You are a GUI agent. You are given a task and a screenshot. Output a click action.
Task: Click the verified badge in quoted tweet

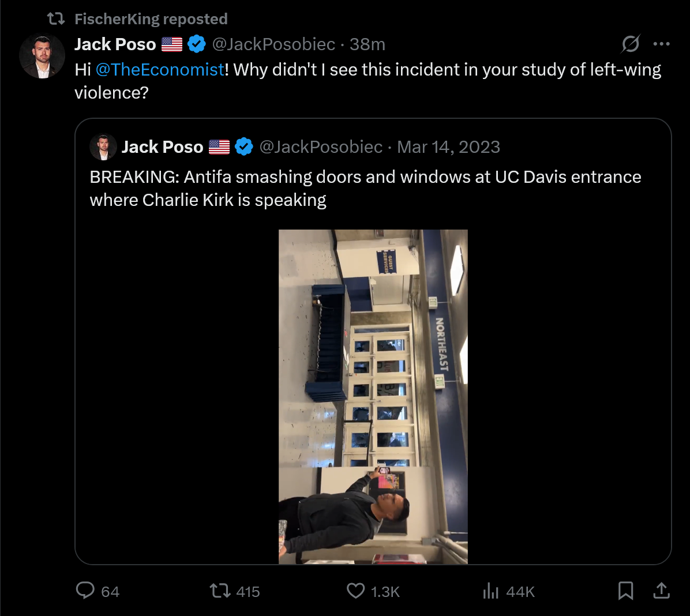click(x=244, y=147)
